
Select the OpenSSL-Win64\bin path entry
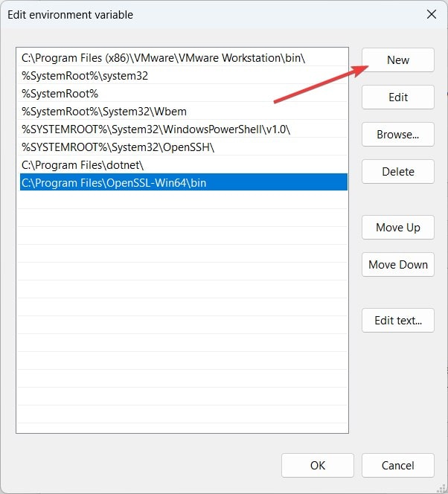[x=184, y=182]
